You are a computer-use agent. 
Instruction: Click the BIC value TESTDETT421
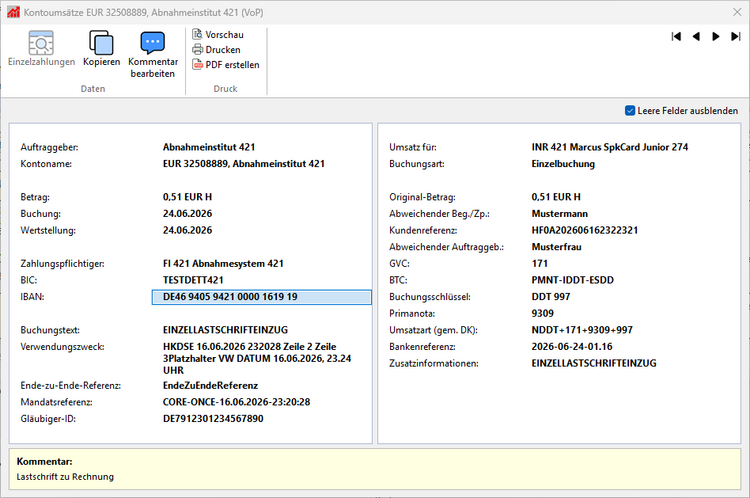pos(193,280)
